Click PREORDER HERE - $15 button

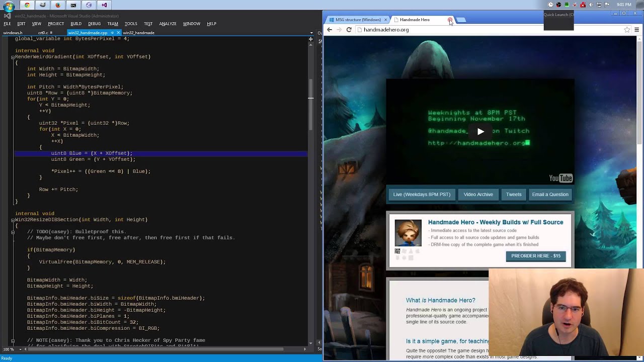tap(536, 256)
